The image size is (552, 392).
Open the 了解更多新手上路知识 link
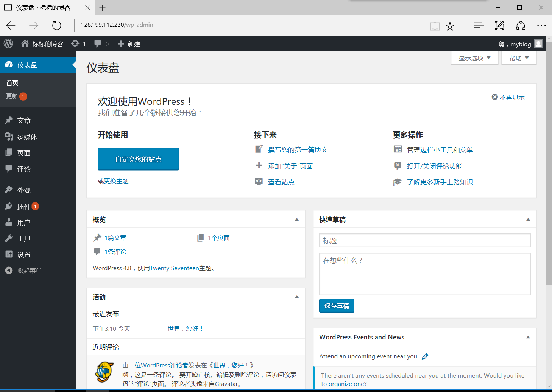440,182
